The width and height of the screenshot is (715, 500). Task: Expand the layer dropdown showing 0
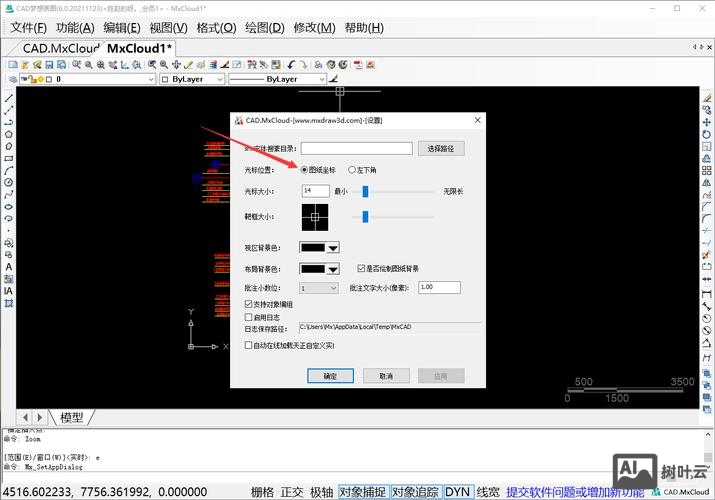click(x=150, y=79)
